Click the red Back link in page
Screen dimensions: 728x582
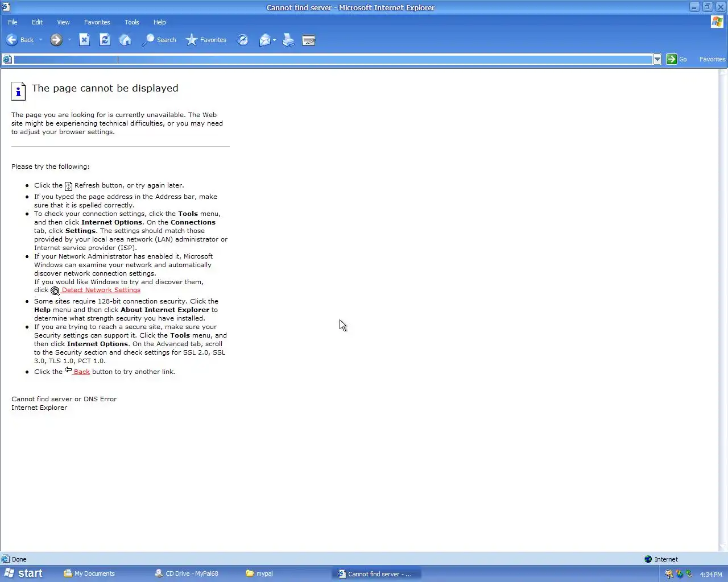81,372
